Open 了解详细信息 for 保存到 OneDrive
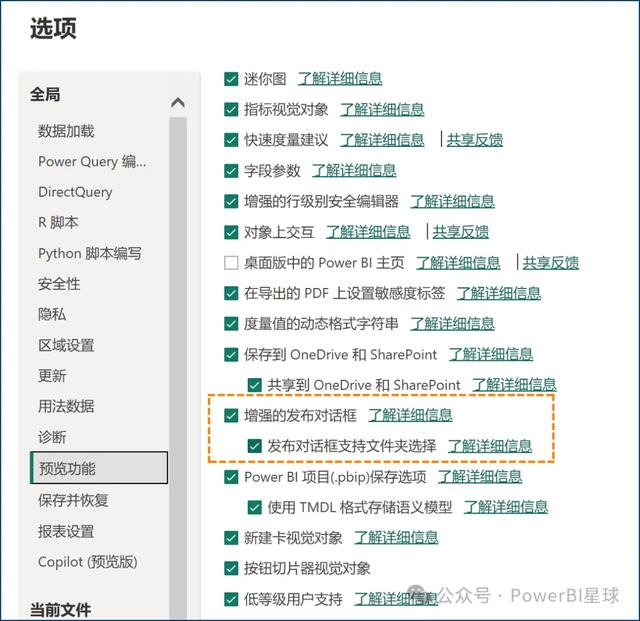 (491, 354)
